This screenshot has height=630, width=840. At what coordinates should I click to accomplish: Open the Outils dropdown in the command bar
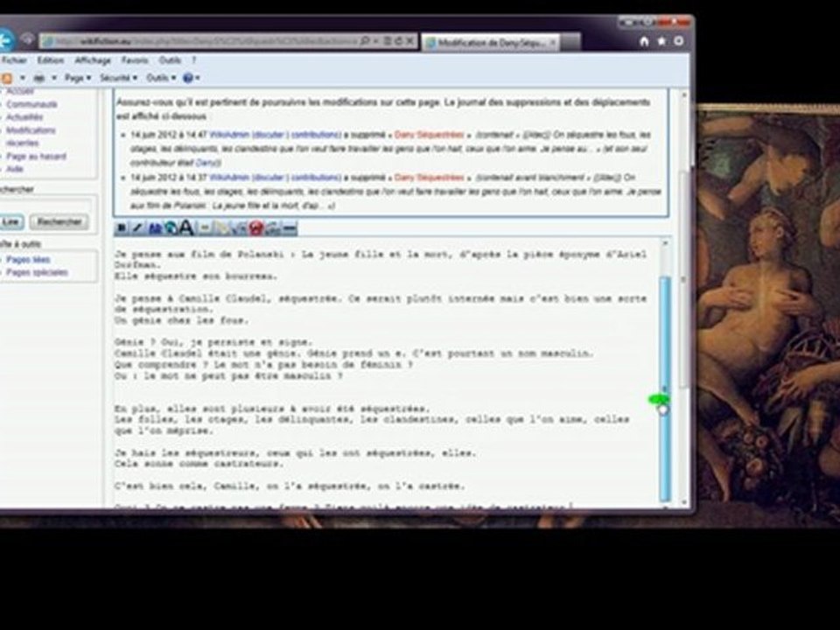point(161,78)
